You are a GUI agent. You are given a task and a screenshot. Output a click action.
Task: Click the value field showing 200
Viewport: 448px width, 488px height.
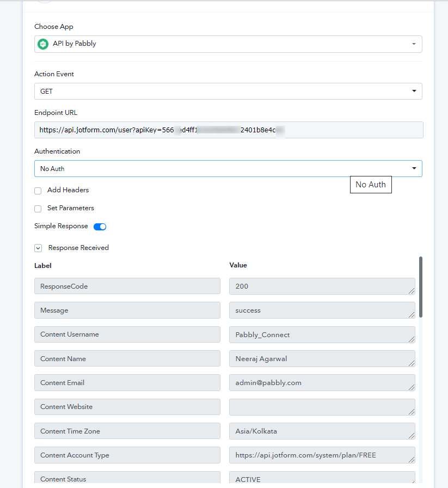(x=322, y=286)
